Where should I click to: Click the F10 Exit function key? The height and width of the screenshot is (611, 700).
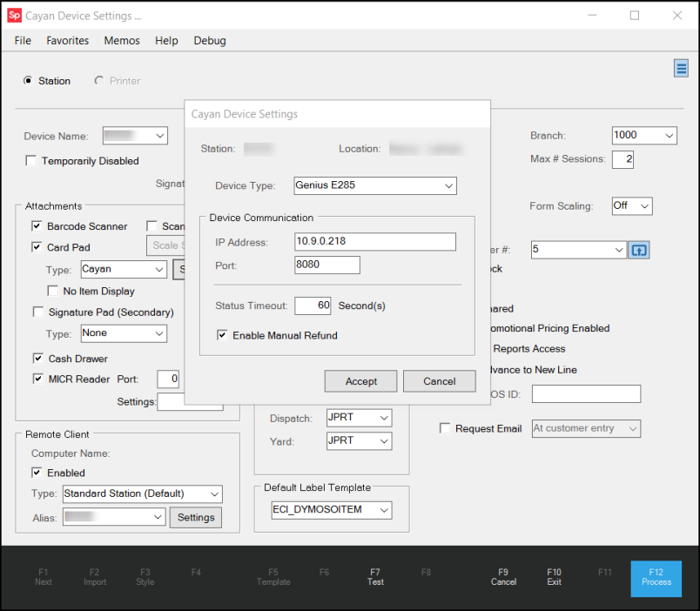(x=554, y=577)
